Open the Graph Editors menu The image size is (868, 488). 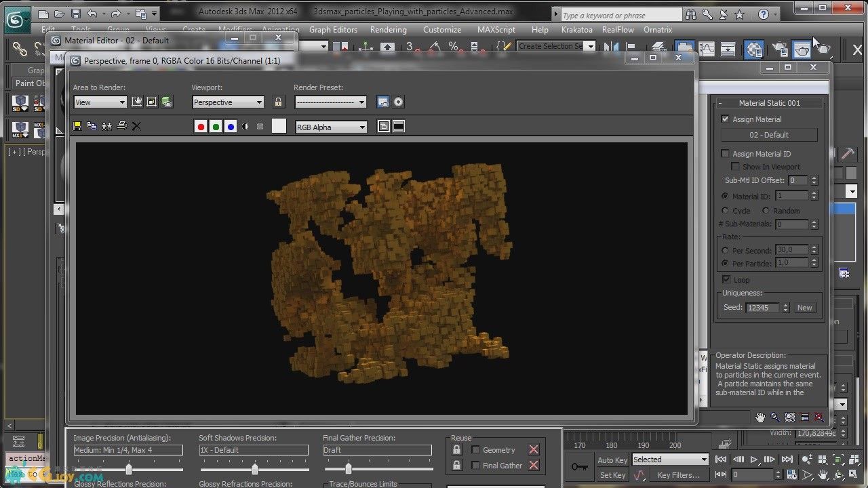pos(333,30)
